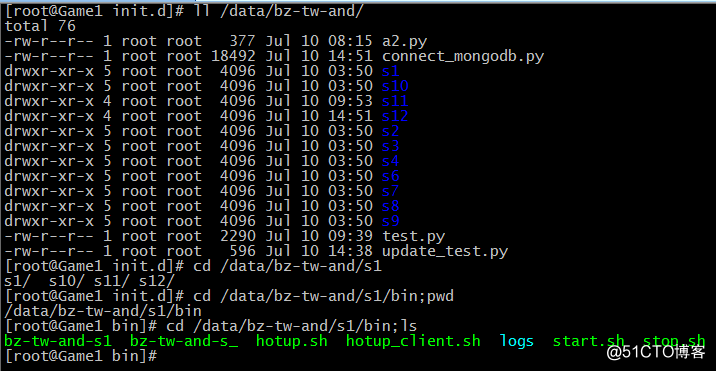Screen dimensions: 716x371
Task: Select the file name update_test.py
Action: tap(445, 251)
